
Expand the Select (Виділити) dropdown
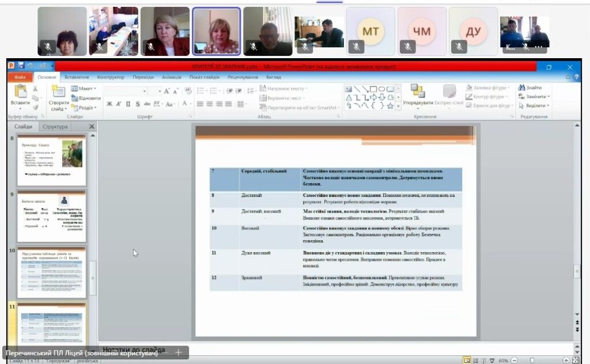pyautogui.click(x=535, y=105)
